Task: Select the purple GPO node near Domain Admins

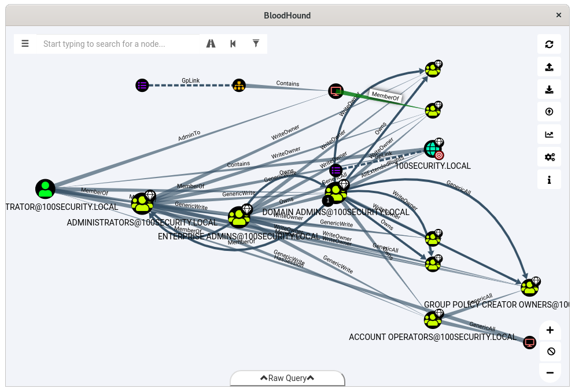Action: [336, 171]
